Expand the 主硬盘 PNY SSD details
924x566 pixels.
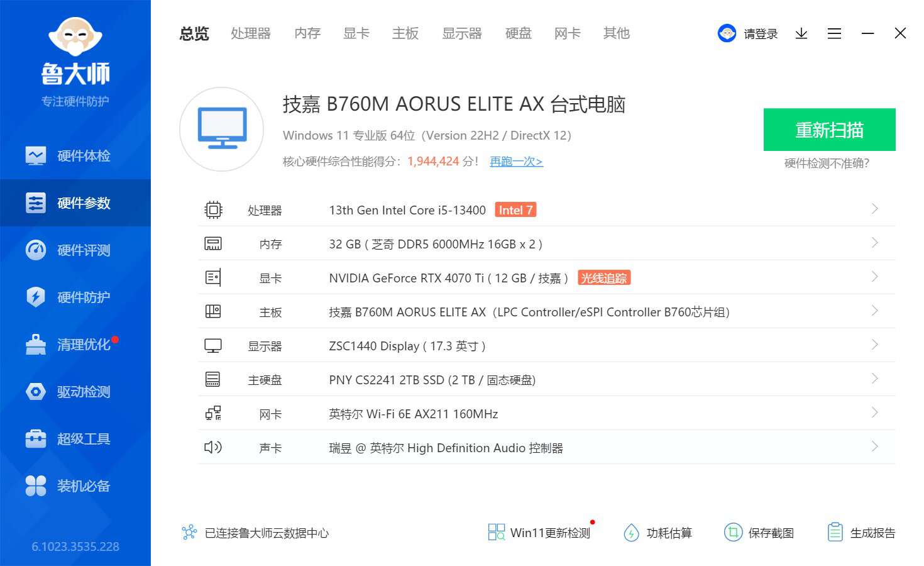pos(874,379)
